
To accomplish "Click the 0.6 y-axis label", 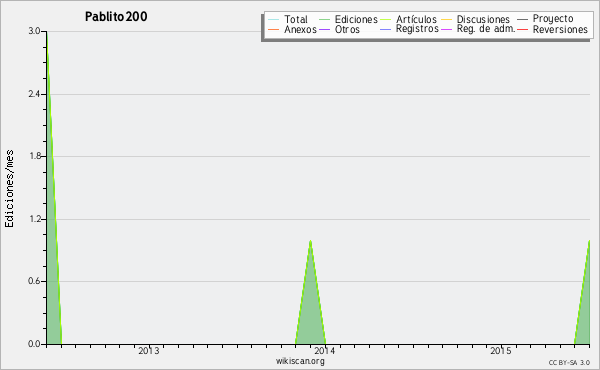I will 34,281.
